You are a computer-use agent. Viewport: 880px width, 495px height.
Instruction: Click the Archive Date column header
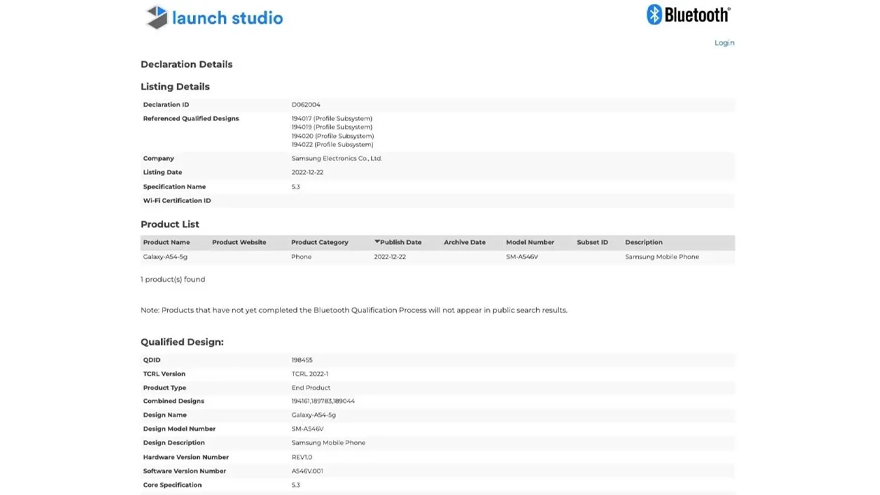[464, 242]
